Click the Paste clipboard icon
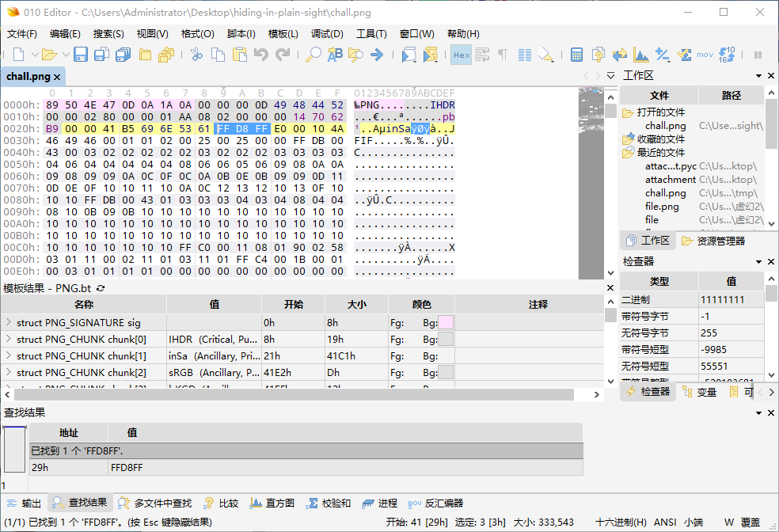 [x=239, y=55]
